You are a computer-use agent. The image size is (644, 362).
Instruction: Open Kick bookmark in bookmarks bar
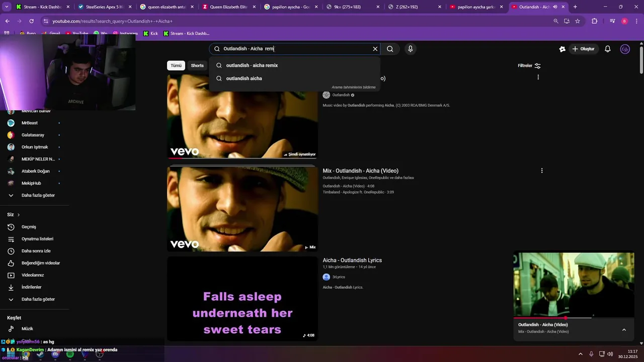click(x=150, y=33)
